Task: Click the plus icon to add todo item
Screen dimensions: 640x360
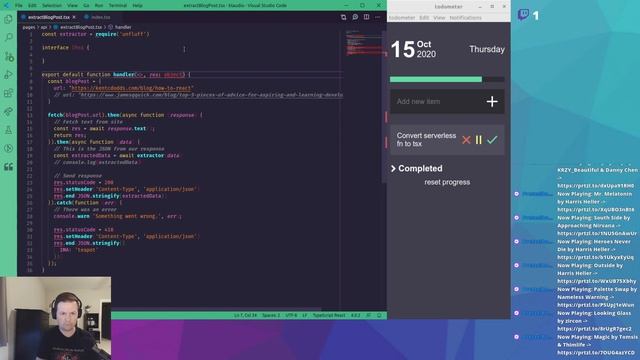Action: [492, 101]
